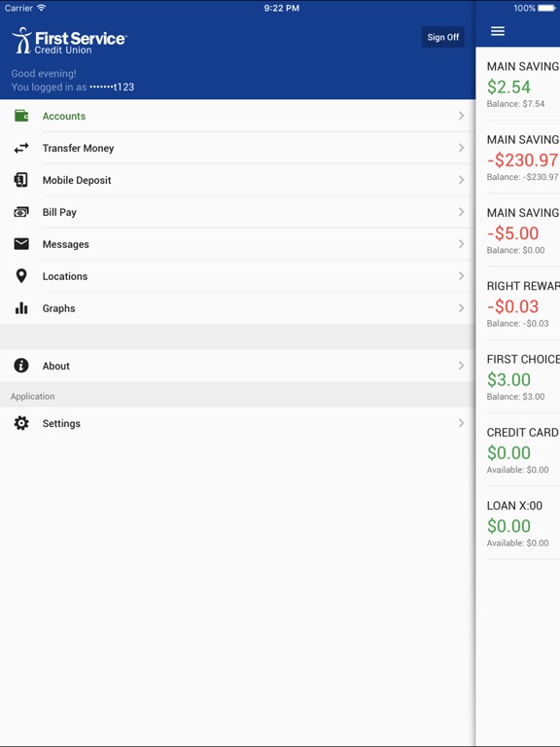Click the First Service Credit Union logo
560x747 pixels.
70,41
